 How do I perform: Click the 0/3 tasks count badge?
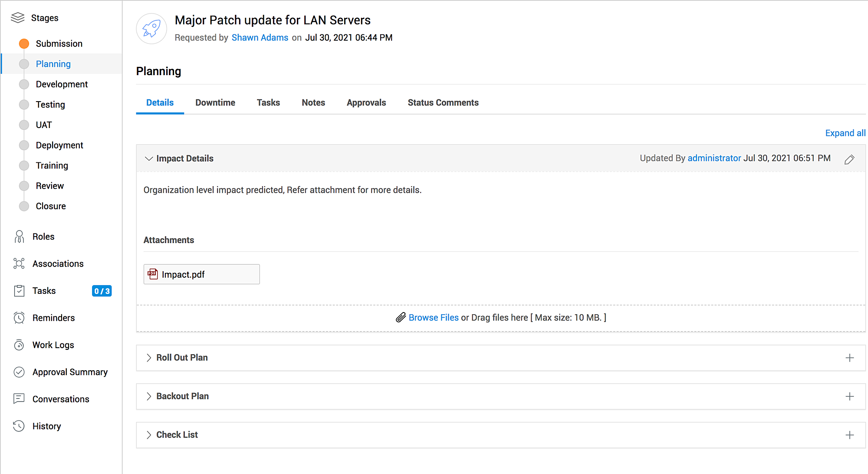102,291
